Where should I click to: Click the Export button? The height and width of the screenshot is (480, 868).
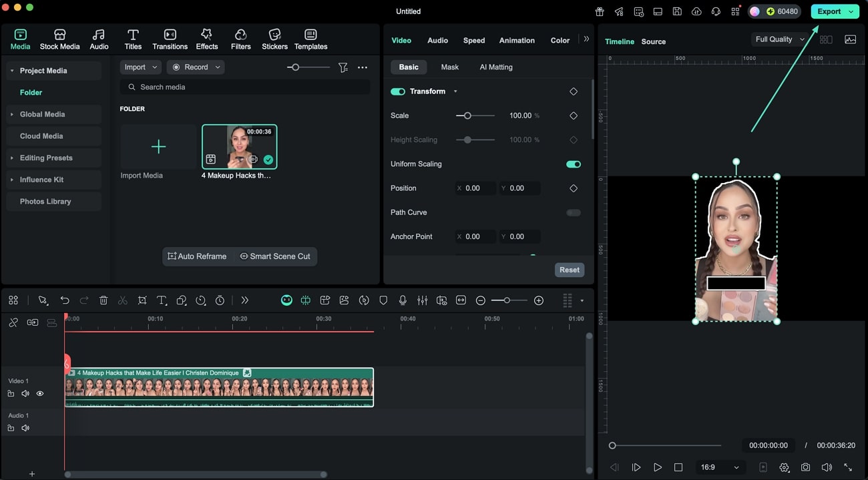(830, 11)
